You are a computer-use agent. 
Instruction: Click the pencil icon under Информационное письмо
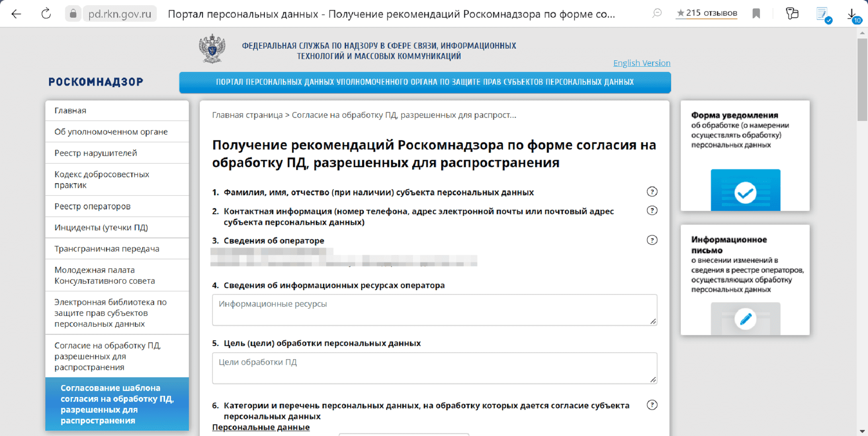(745, 319)
